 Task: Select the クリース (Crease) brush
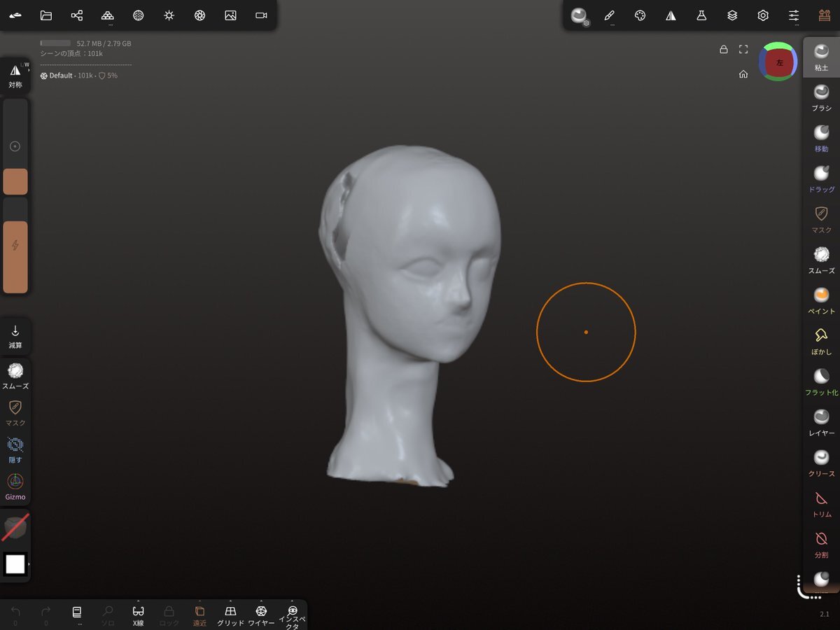821,462
